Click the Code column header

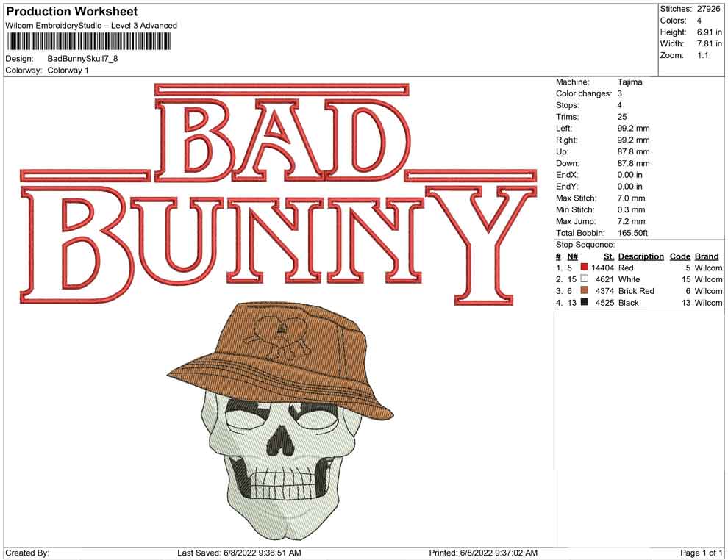(679, 256)
